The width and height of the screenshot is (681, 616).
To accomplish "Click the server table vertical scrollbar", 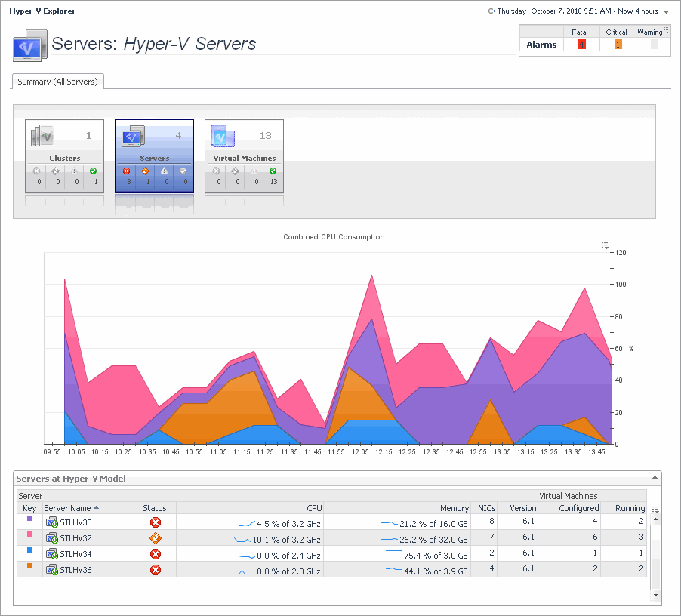I will pos(655,555).
